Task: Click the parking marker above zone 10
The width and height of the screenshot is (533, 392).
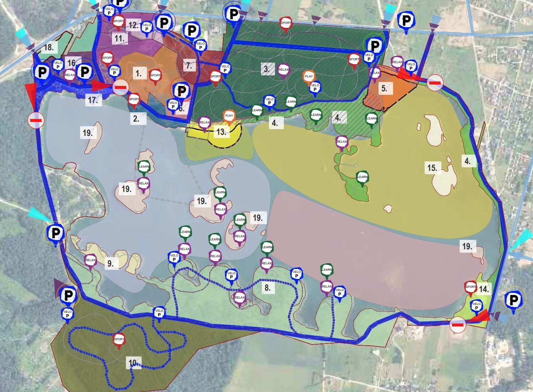Action: tap(68, 295)
